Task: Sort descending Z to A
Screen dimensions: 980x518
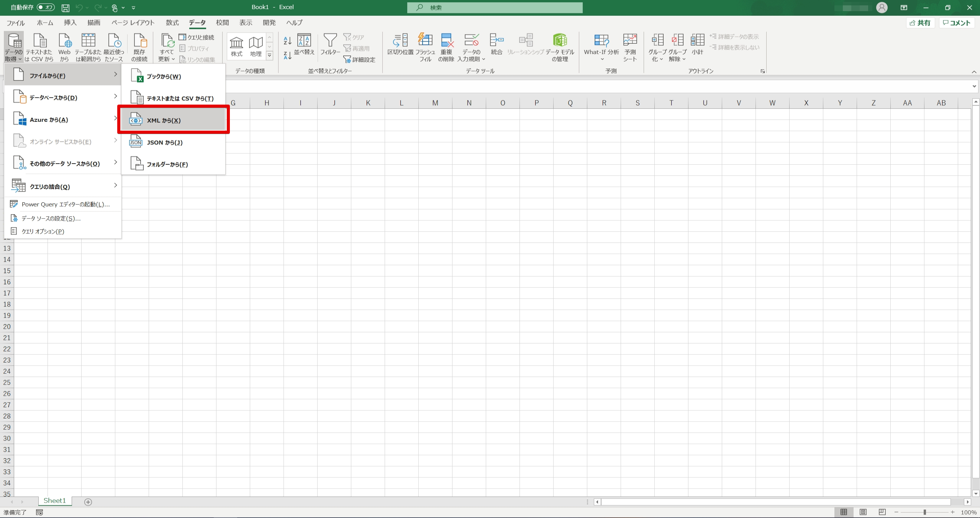Action: pyautogui.click(x=288, y=55)
